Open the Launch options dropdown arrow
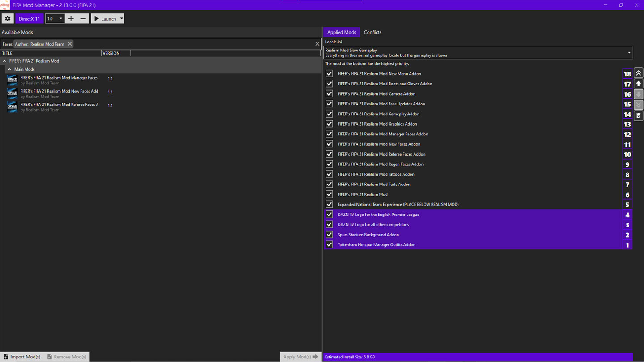The width and height of the screenshot is (644, 362). [121, 18]
